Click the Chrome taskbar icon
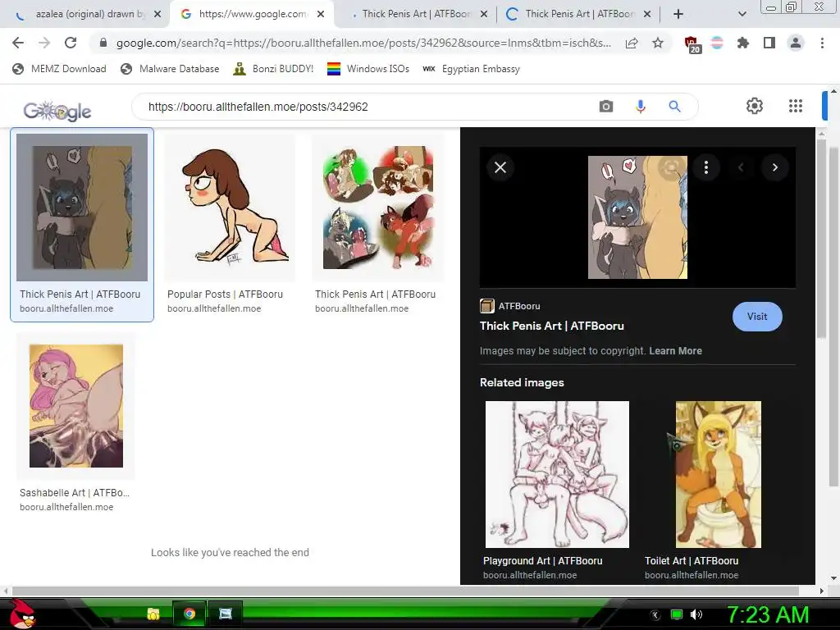This screenshot has width=840, height=630. (x=189, y=614)
